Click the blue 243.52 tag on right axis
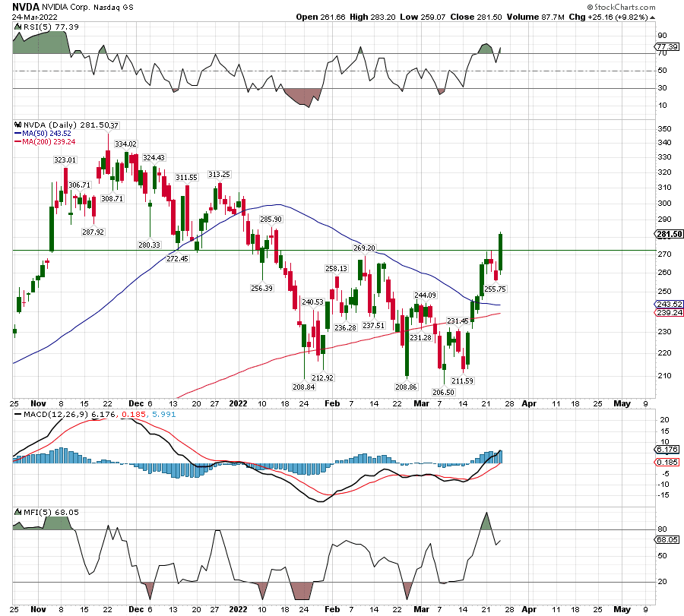Image resolution: width=684 pixels, height=616 pixels. pos(669,304)
